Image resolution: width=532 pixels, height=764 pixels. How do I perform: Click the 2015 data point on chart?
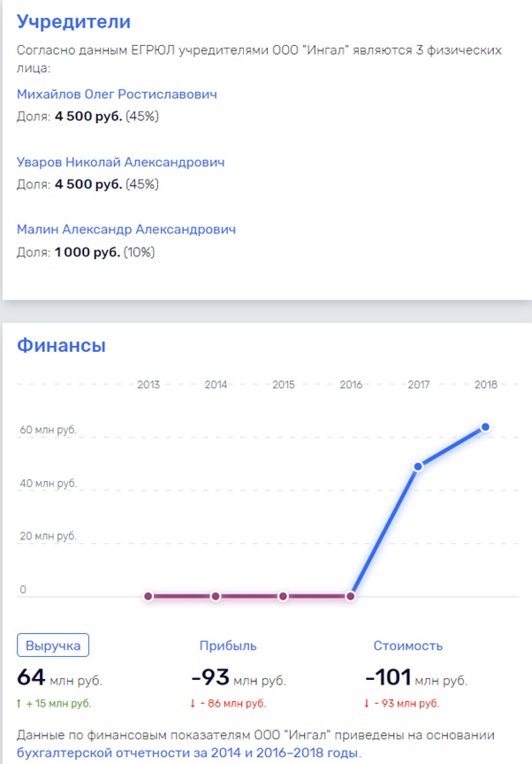[x=284, y=596]
